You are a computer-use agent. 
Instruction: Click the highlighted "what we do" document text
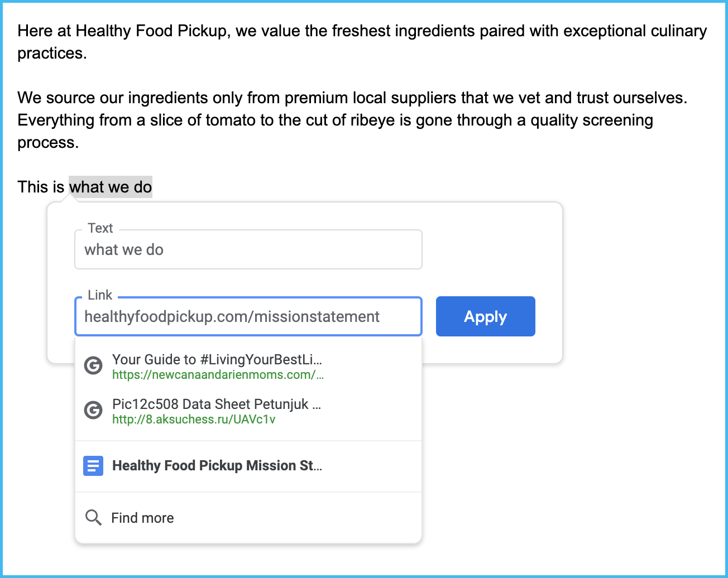click(x=111, y=187)
